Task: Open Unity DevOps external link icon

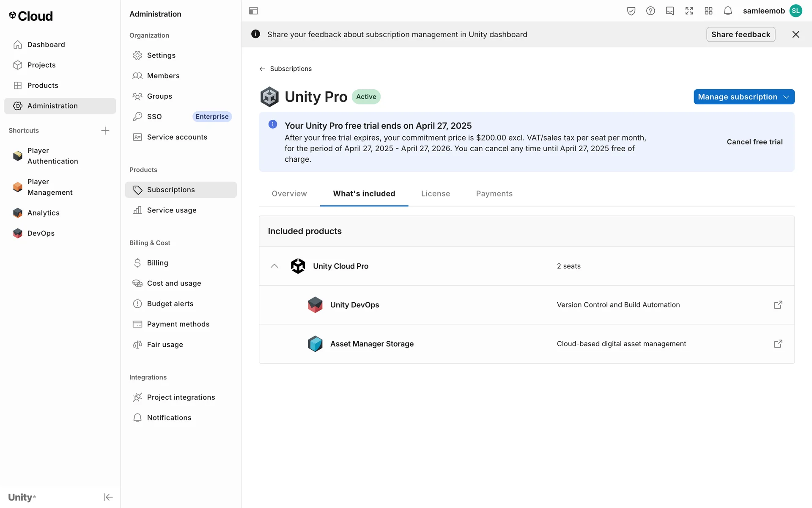Action: pos(778,305)
